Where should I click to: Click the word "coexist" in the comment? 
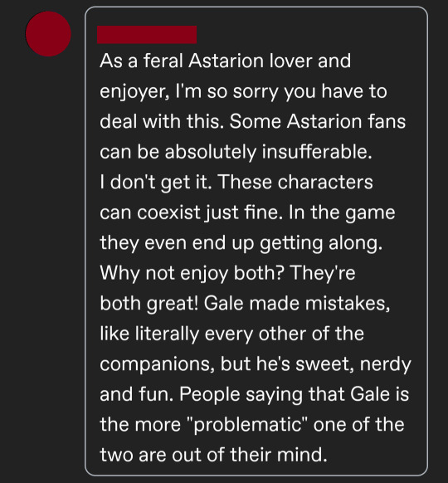click(x=168, y=212)
